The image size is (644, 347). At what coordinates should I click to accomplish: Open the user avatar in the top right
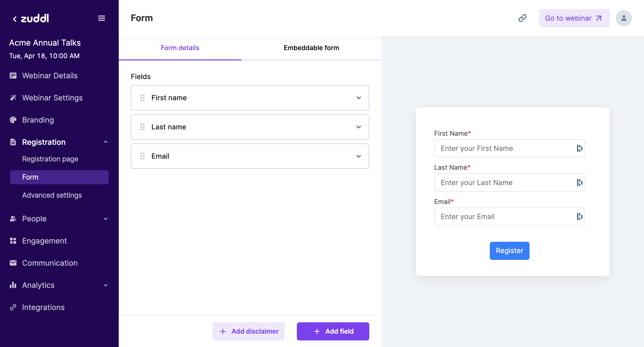623,18
